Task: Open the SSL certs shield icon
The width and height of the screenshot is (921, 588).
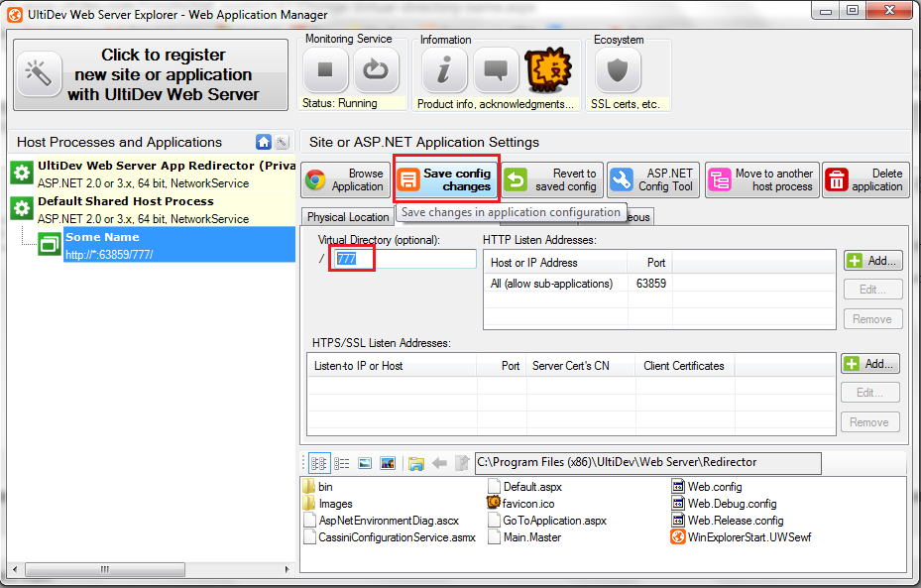Action: (618, 70)
